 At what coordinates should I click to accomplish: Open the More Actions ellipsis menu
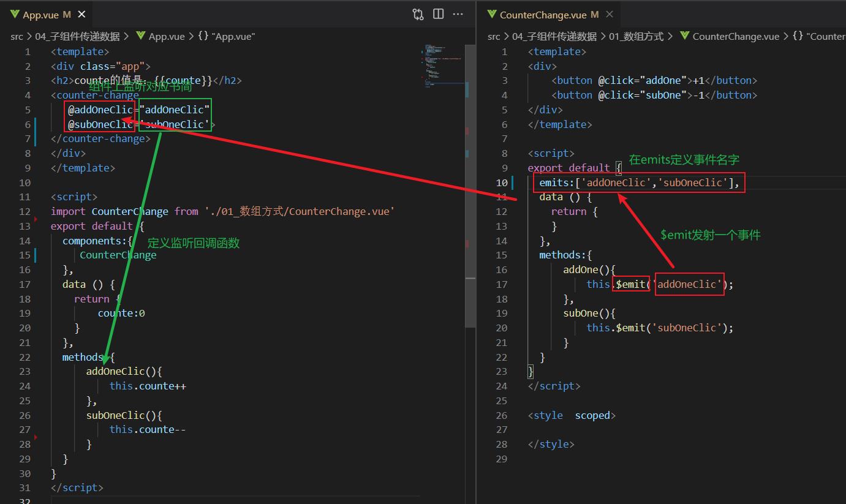[x=458, y=14]
